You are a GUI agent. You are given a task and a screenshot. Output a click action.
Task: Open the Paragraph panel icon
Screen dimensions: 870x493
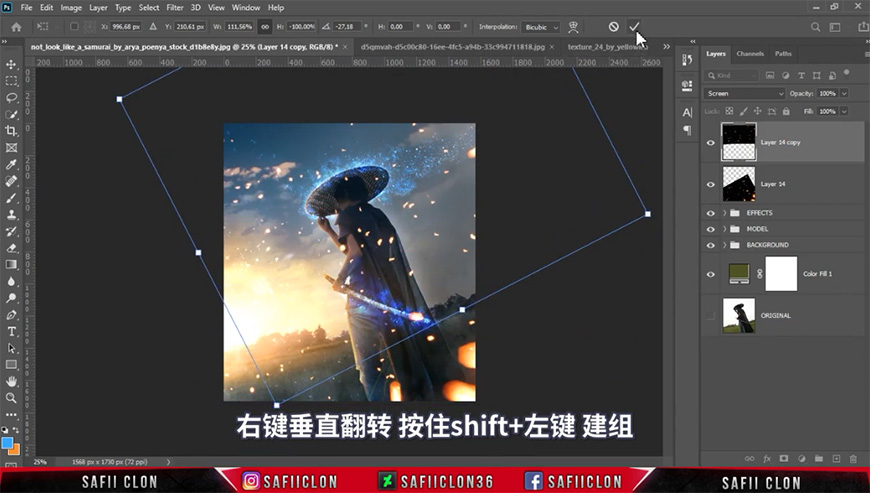[687, 130]
